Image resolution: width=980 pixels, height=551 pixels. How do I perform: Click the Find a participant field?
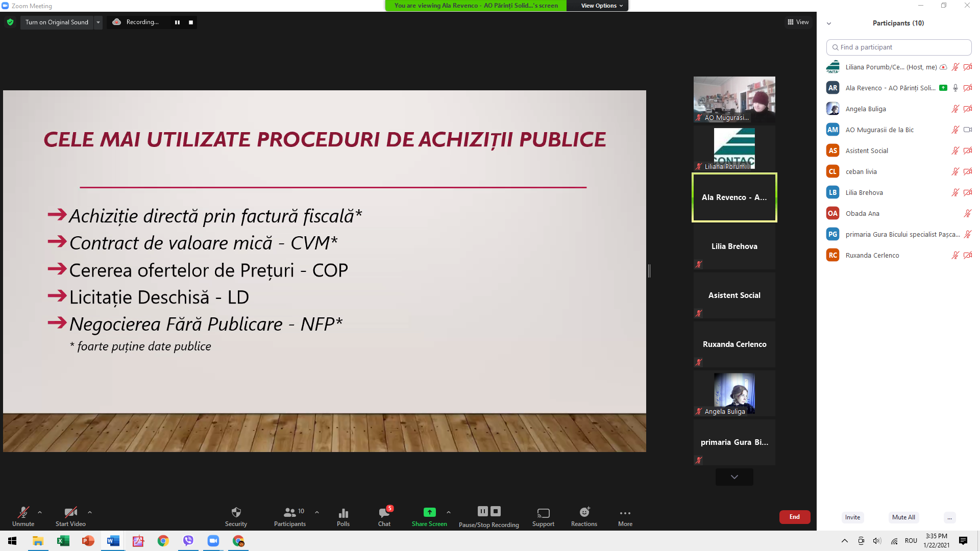(898, 47)
